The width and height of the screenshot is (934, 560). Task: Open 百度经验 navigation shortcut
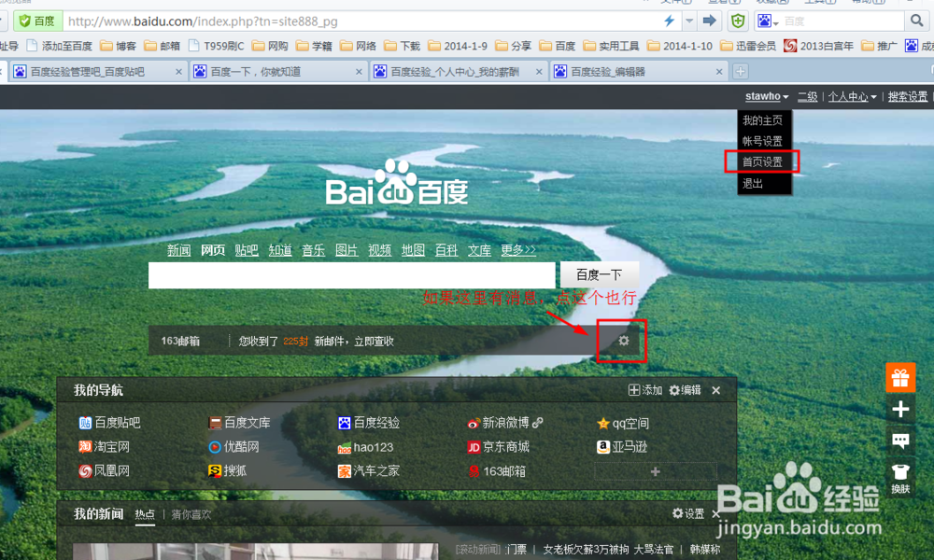pyautogui.click(x=369, y=423)
